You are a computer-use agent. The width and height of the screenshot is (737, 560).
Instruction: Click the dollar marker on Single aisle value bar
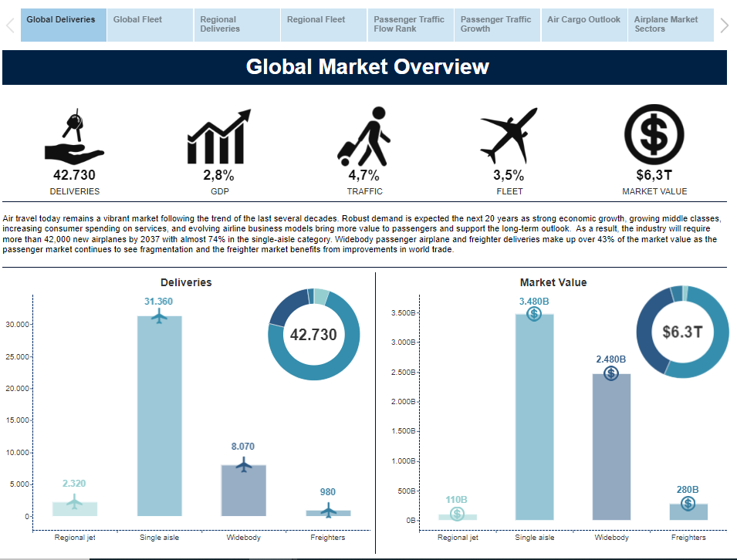click(534, 314)
